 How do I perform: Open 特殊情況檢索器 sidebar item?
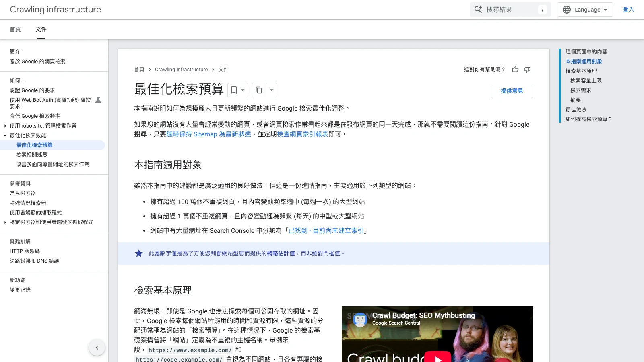click(28, 203)
